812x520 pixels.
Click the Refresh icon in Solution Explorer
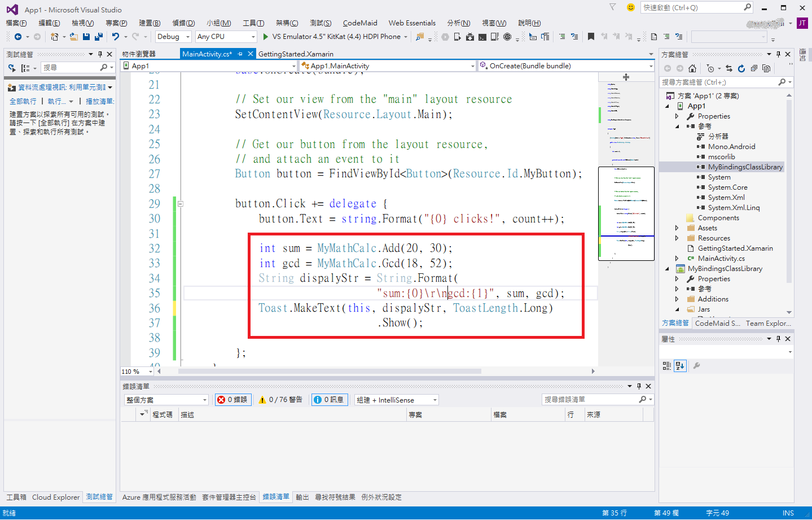[x=741, y=68]
